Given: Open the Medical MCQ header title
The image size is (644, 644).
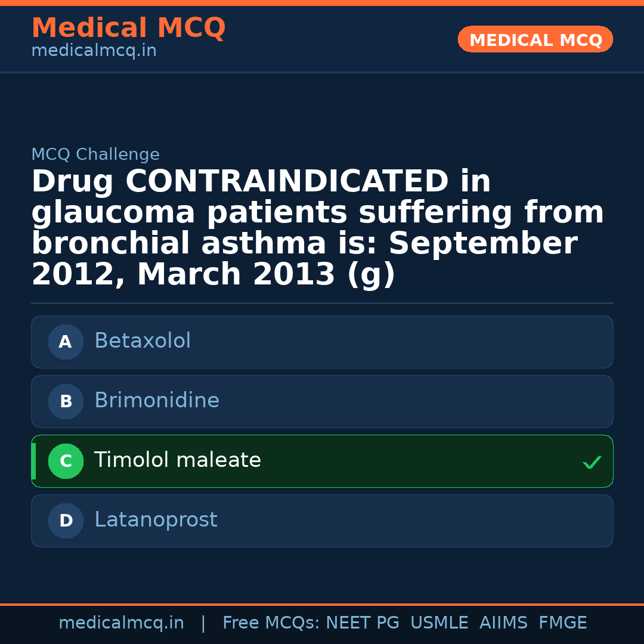Looking at the screenshot, I should 128,28.
